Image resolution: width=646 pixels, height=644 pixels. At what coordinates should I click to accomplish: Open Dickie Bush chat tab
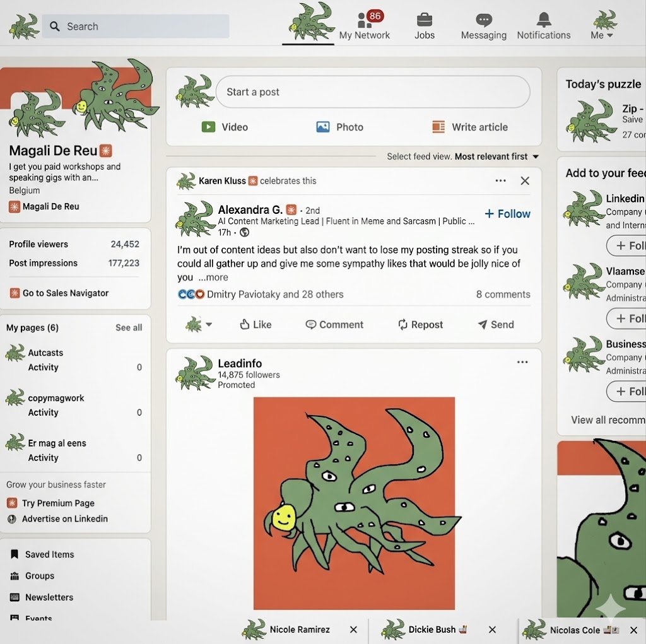point(432,629)
